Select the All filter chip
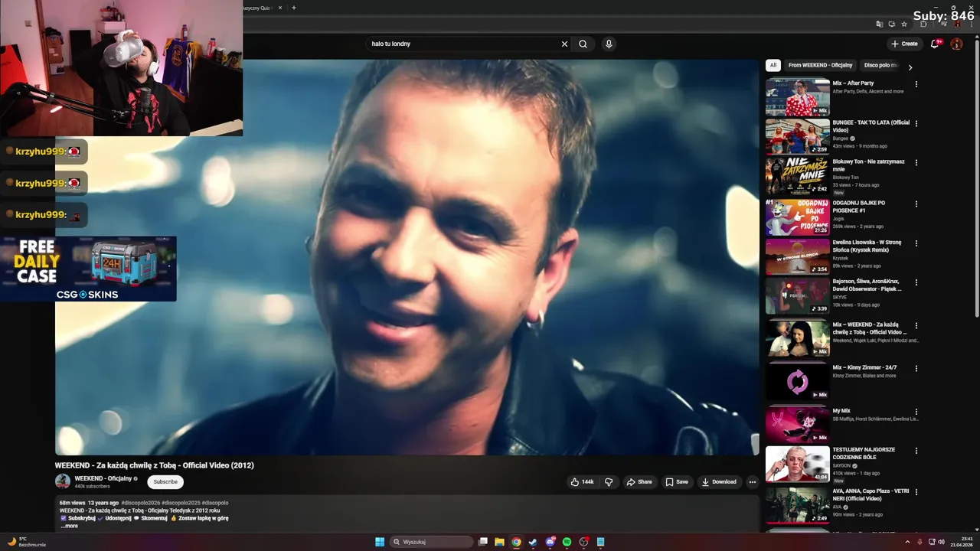This screenshot has height=551, width=980. [773, 65]
